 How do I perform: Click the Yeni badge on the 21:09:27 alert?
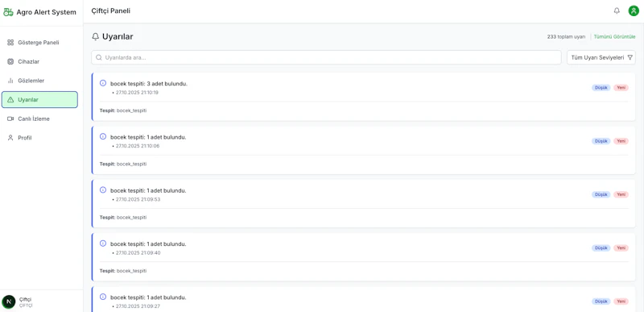click(621, 302)
